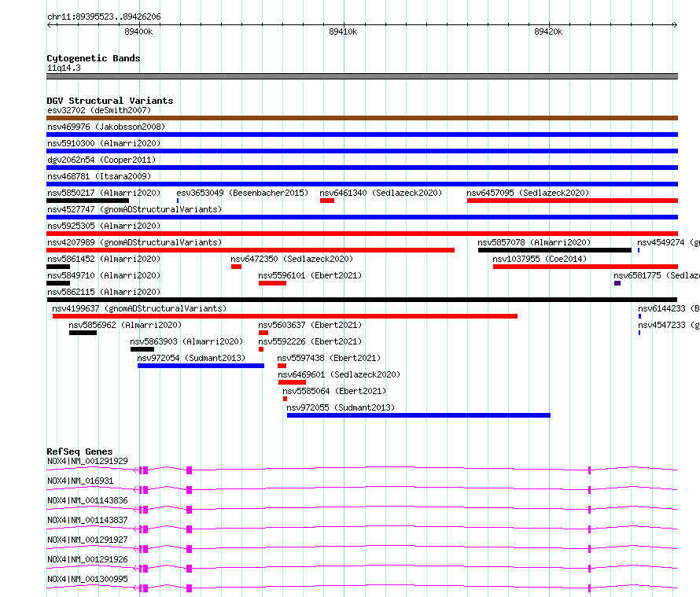700x597 pixels.
Task: Click nsv5863903 (Almarri2020) label
Action: tap(186, 341)
